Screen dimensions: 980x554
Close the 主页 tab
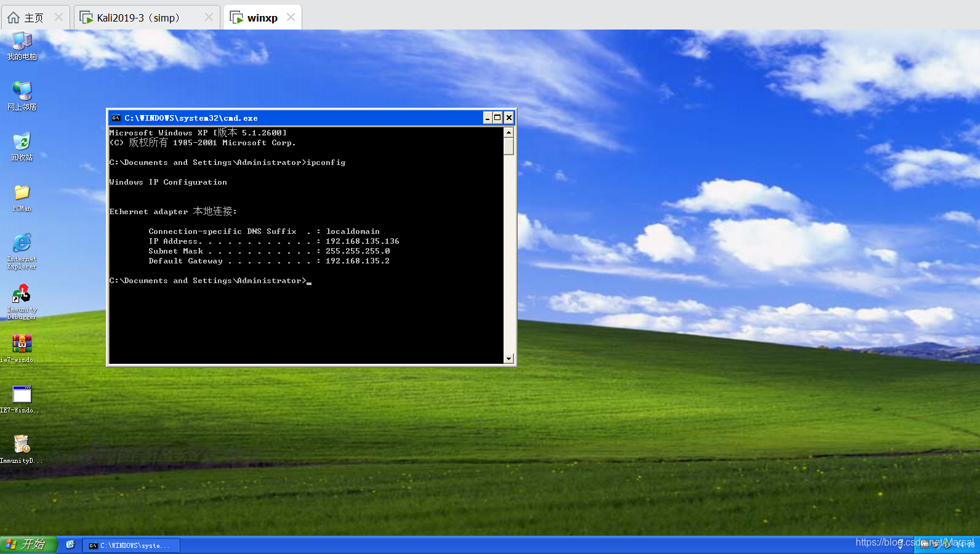pyautogui.click(x=59, y=17)
